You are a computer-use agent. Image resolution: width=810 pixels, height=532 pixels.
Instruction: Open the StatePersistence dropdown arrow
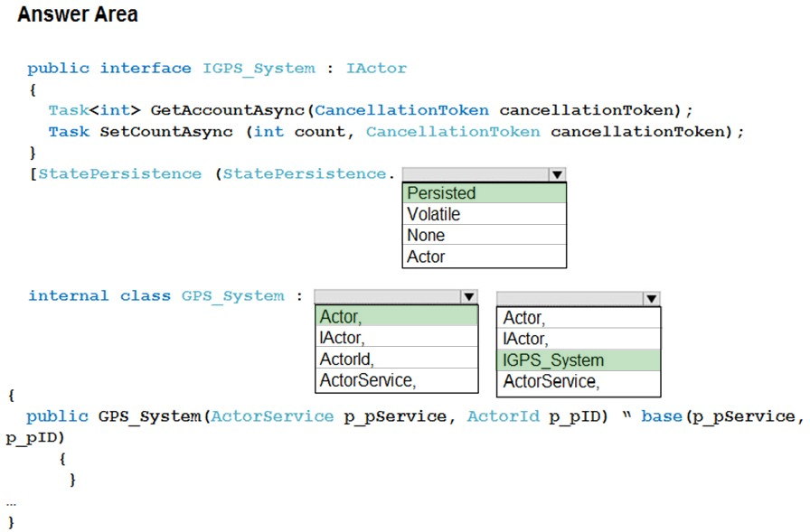557,174
